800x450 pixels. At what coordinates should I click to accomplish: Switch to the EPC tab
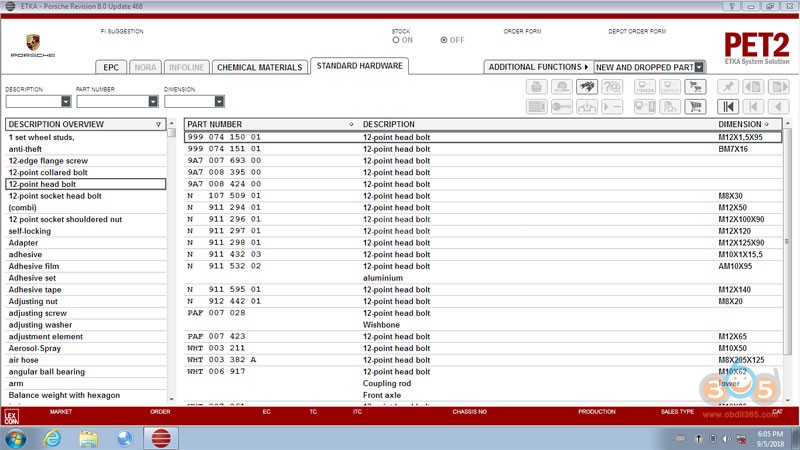click(x=111, y=67)
